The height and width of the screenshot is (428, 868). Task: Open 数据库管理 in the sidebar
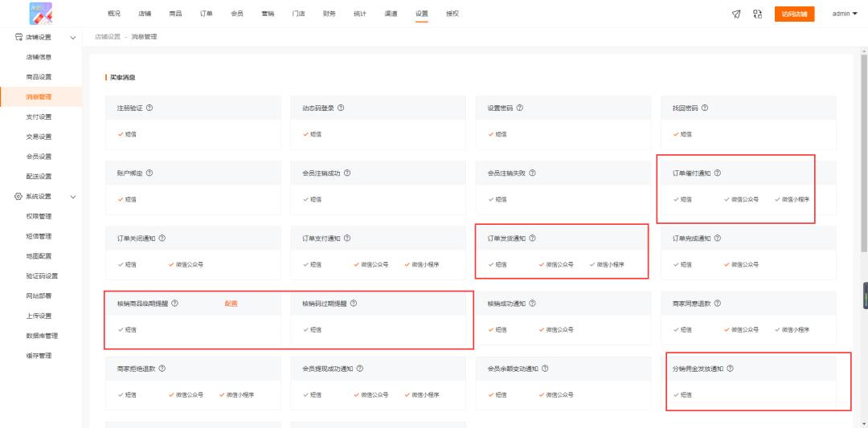tap(42, 336)
